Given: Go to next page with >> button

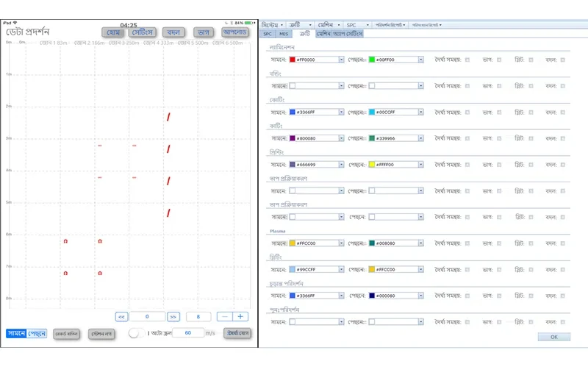Looking at the screenshot, I should [x=173, y=317].
